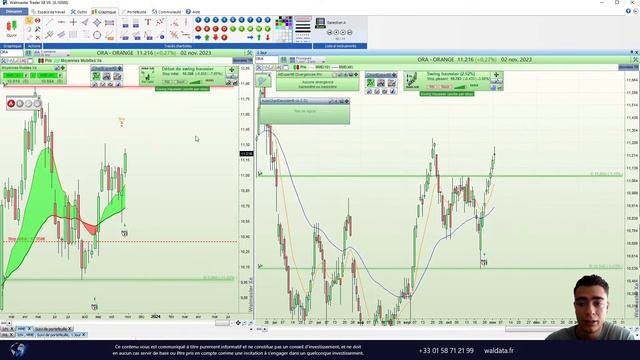Screen dimensions: 640x360
Task: Click last instrument button in Liste d'instruments
Action: tap(350, 32)
